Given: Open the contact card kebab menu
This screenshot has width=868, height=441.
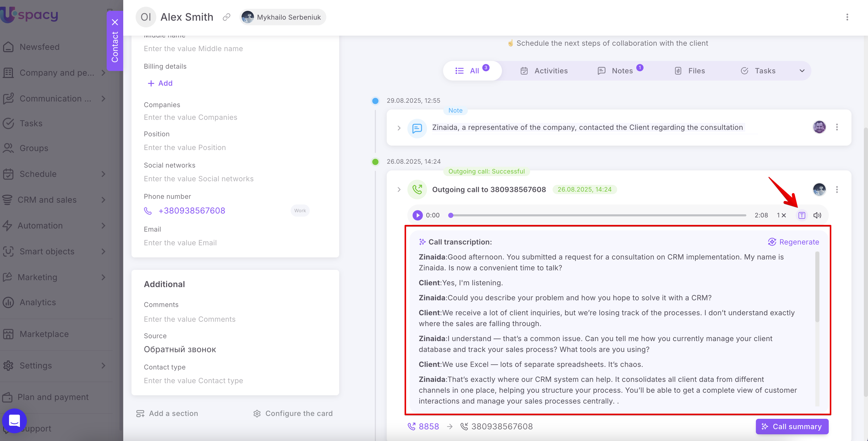Looking at the screenshot, I should tap(847, 17).
